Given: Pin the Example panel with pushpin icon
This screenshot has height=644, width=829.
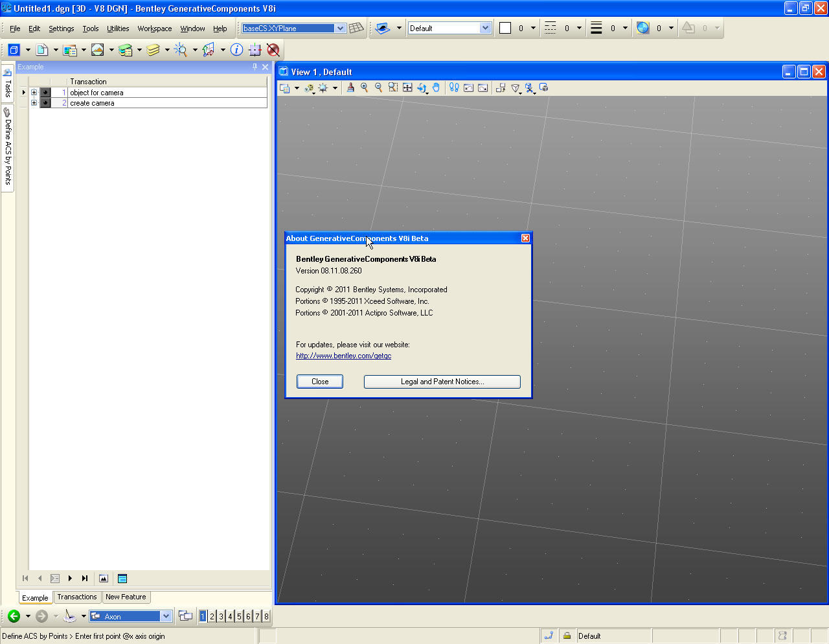Looking at the screenshot, I should (x=255, y=67).
